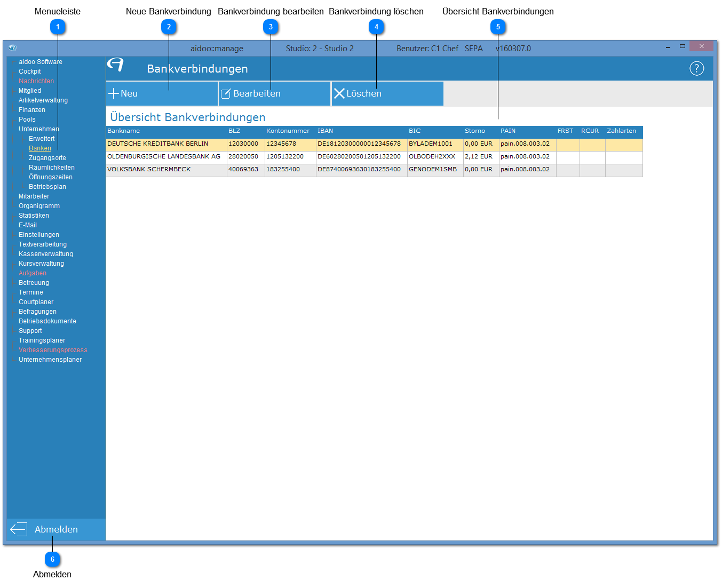Viewport: 722px width, 588px height.
Task: Sort by IBAN column header
Action: tap(362, 131)
